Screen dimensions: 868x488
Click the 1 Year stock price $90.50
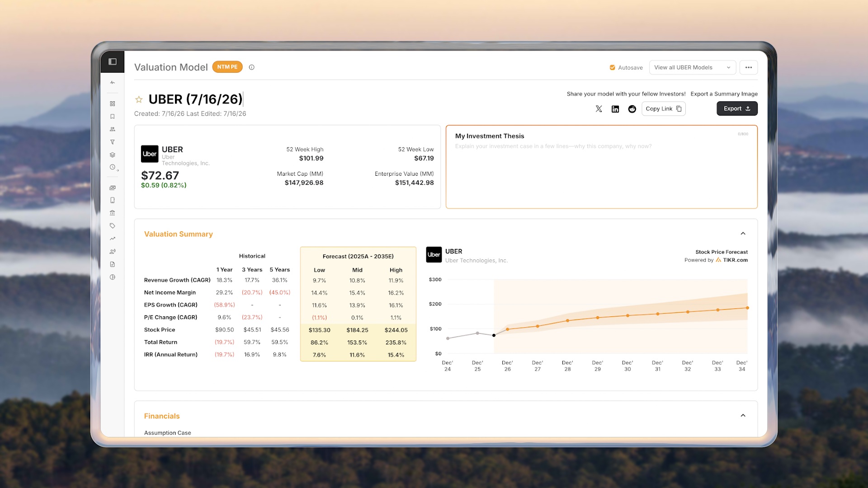point(224,330)
